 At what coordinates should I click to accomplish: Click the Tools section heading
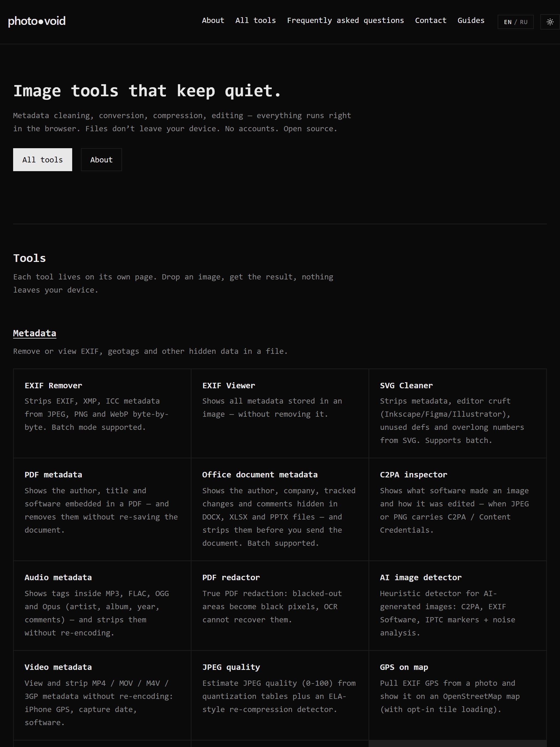(29, 258)
